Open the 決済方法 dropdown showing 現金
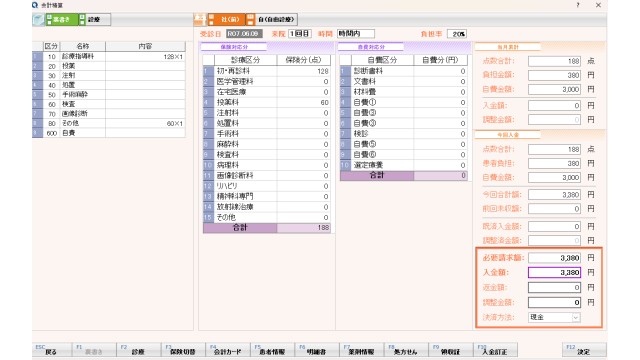The image size is (640, 360). [x=554, y=317]
